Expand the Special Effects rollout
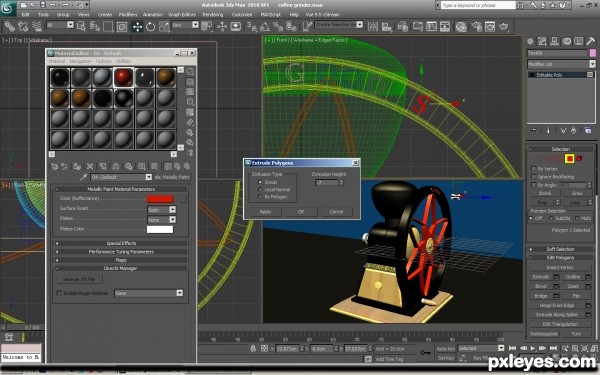This screenshot has width=600, height=375. (x=121, y=243)
